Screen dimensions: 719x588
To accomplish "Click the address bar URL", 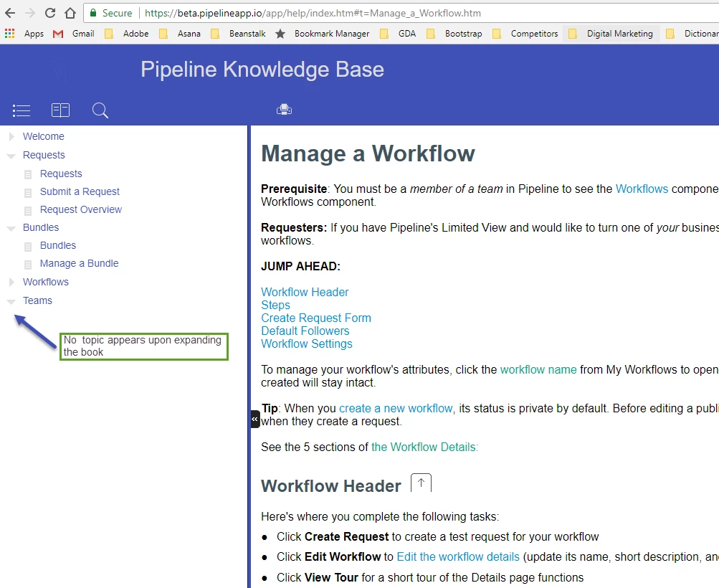I will pos(313,13).
